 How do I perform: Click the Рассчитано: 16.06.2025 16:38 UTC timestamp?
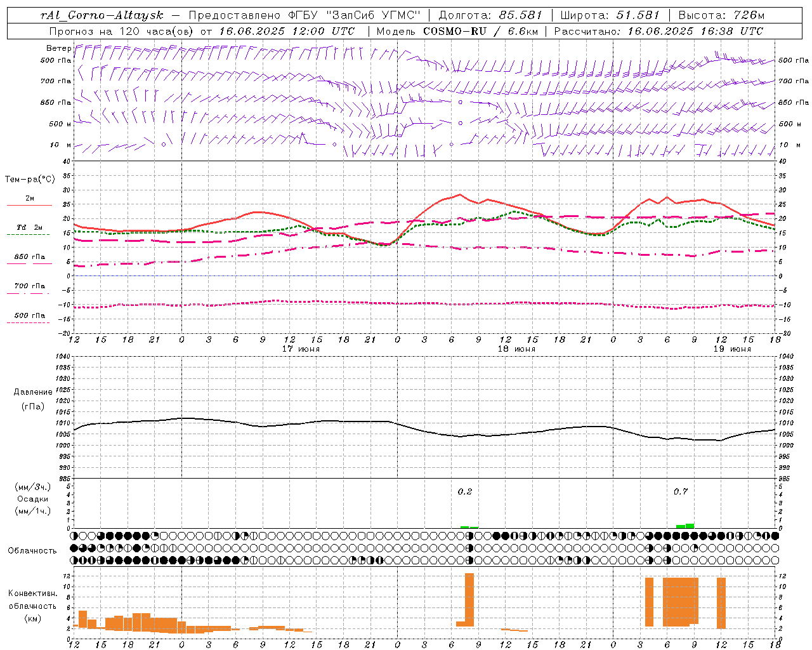coord(658,30)
